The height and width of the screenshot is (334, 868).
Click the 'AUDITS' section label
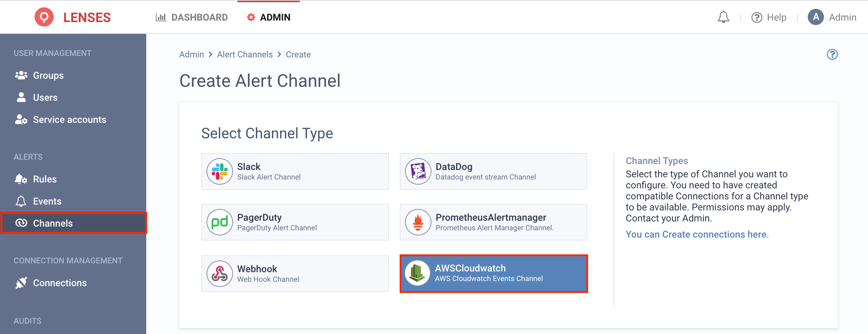(28, 321)
